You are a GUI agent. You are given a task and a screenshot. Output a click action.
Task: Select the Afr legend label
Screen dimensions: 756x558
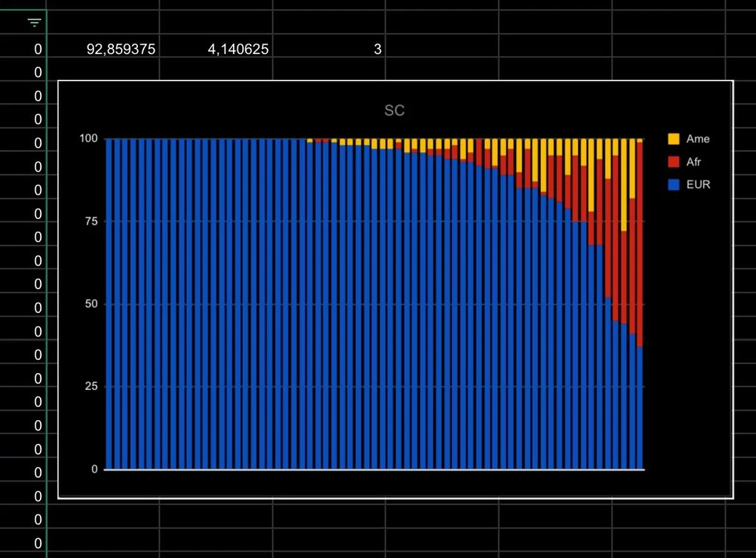coord(693,162)
